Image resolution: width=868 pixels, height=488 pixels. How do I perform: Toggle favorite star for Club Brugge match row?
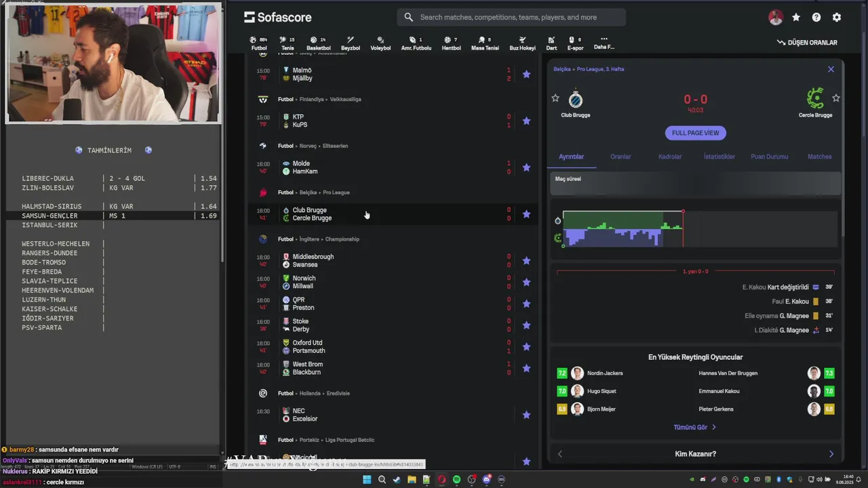tap(526, 214)
